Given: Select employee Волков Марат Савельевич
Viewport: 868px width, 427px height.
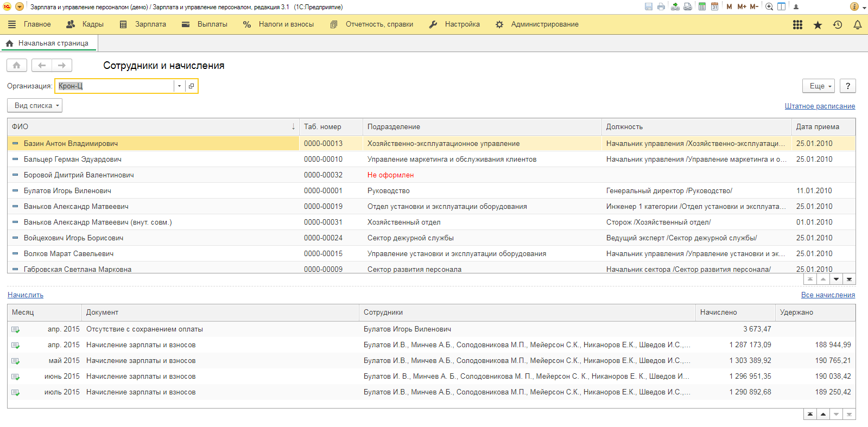Looking at the screenshot, I should (x=68, y=253).
